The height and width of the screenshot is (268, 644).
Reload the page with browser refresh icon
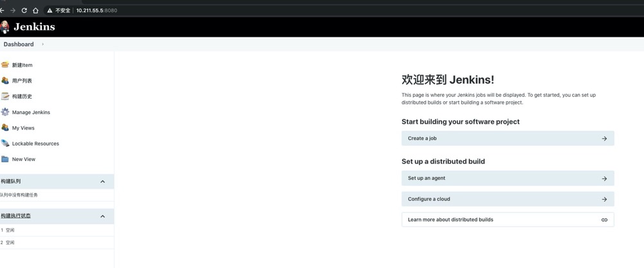(24, 10)
